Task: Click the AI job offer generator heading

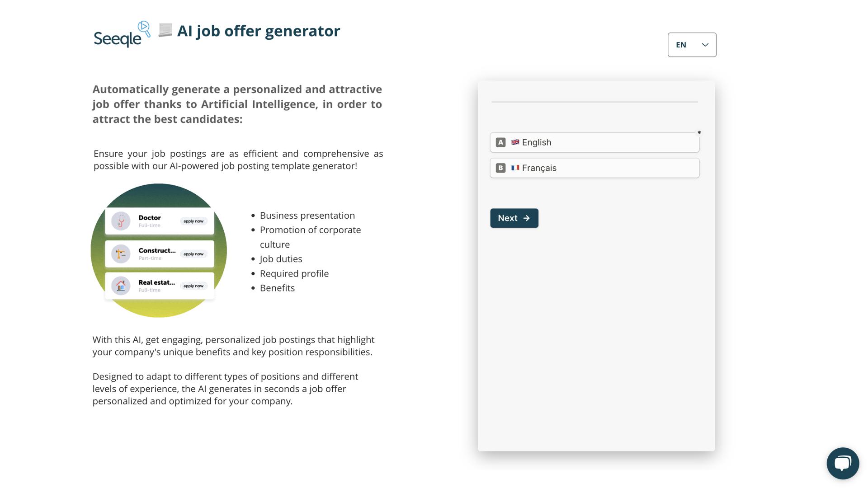Action: (x=259, y=31)
